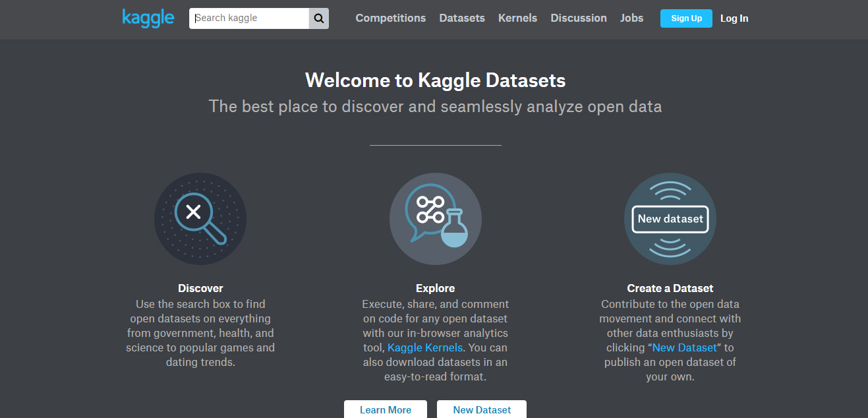Click the Explore heading text
The width and height of the screenshot is (868, 418).
pos(435,288)
